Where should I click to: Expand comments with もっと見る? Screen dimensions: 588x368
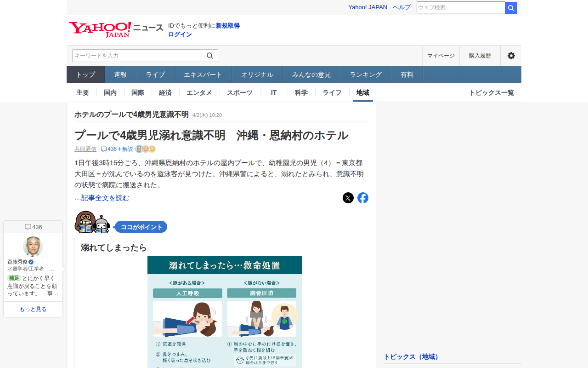33,309
